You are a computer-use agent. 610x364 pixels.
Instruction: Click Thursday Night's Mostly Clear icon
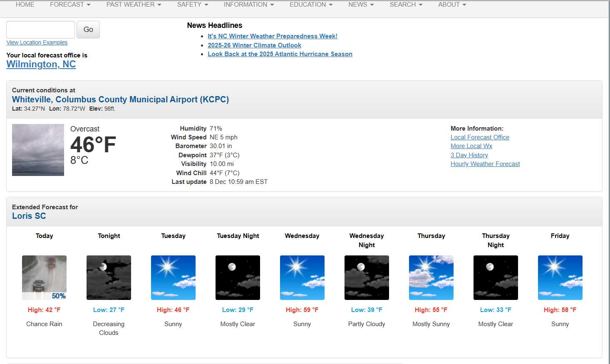(x=496, y=277)
